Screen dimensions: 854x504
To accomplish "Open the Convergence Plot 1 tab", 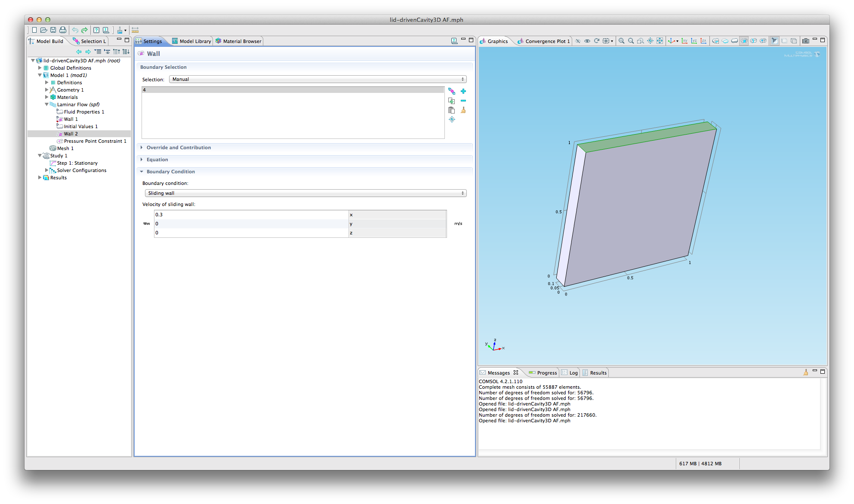I will [x=546, y=41].
